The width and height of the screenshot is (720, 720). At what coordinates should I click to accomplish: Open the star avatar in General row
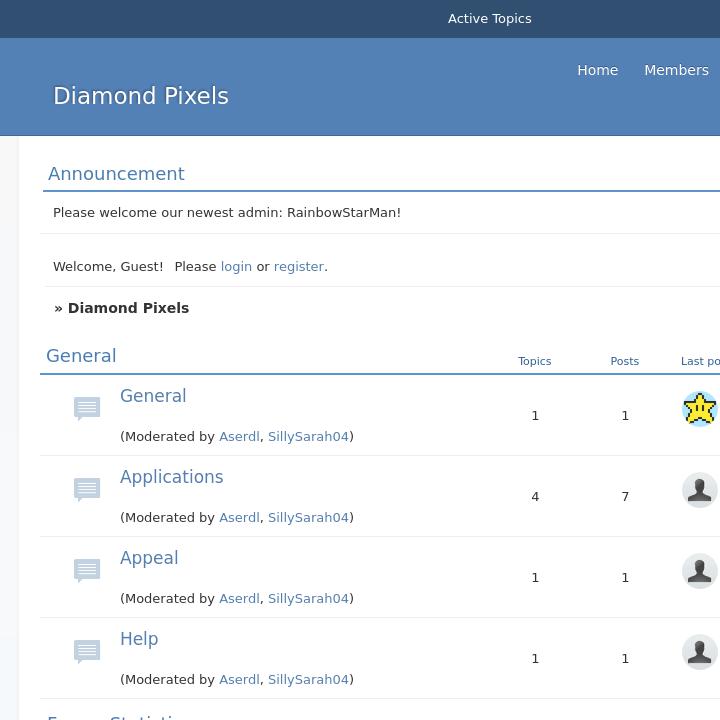point(699,409)
